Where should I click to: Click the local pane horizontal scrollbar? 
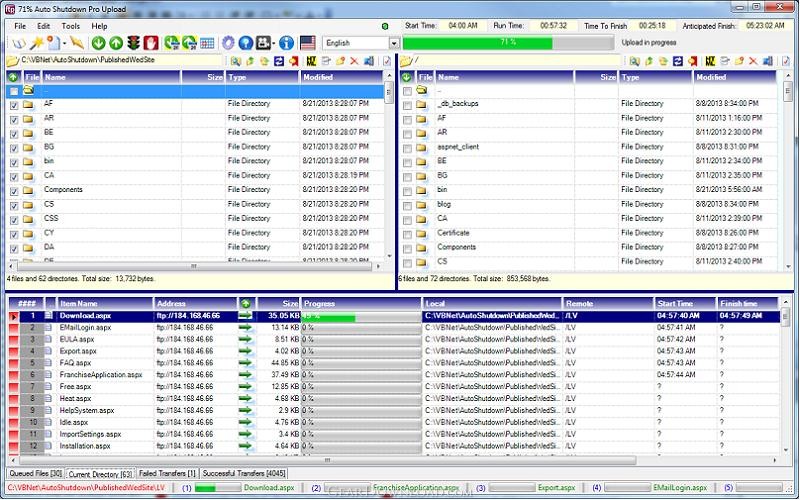tap(194, 266)
